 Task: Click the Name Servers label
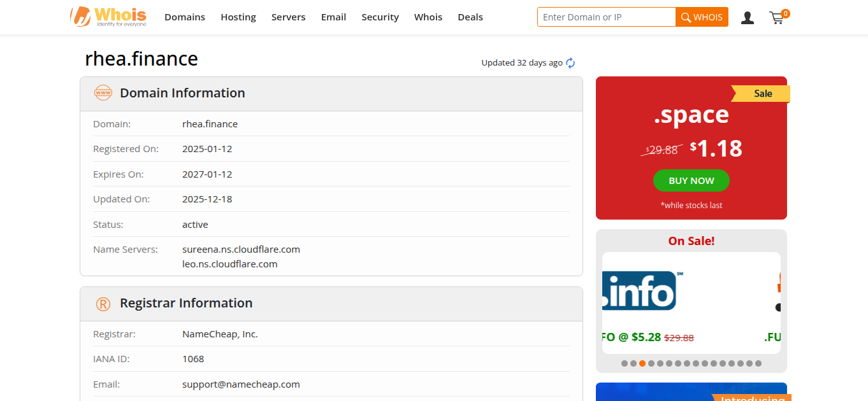(x=126, y=250)
